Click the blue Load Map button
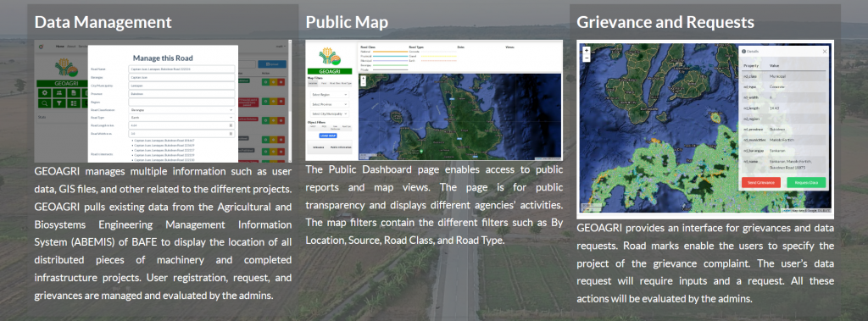 point(328,136)
